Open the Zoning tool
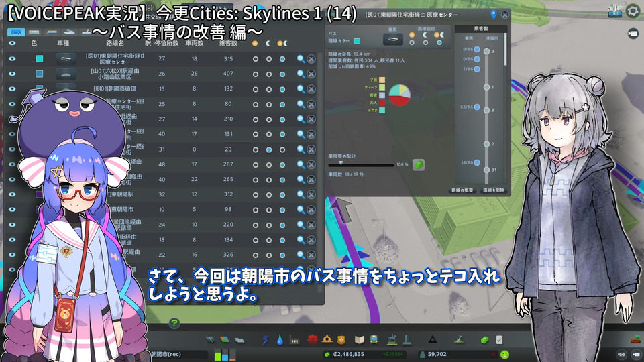Screen dimensions: 644x362 click(225, 339)
